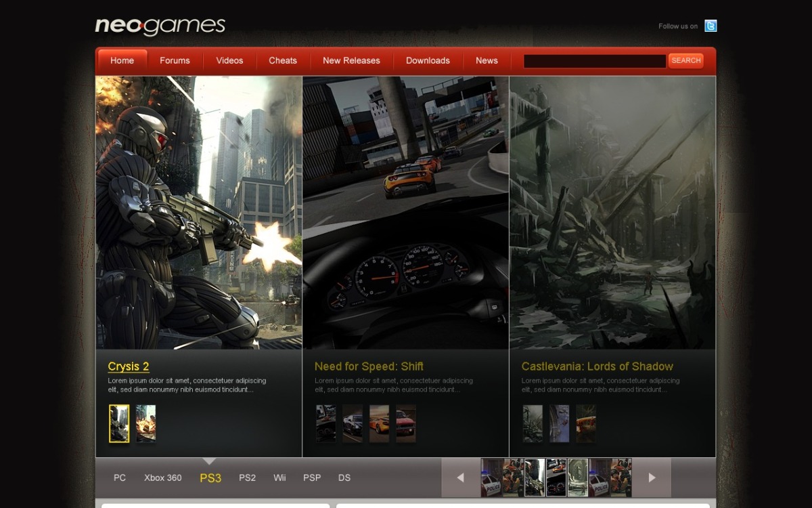Click the large Castlevania ruins image
Screen dimensions: 812x508
click(612, 213)
